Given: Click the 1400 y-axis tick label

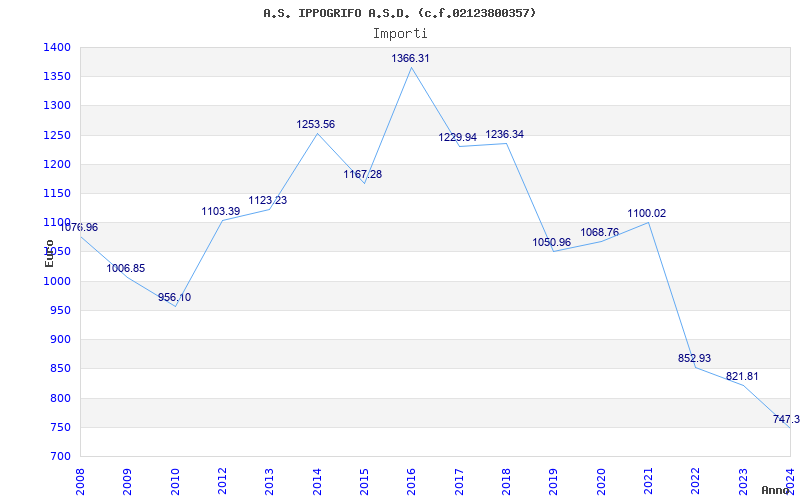Looking at the screenshot, I should pos(57,47).
